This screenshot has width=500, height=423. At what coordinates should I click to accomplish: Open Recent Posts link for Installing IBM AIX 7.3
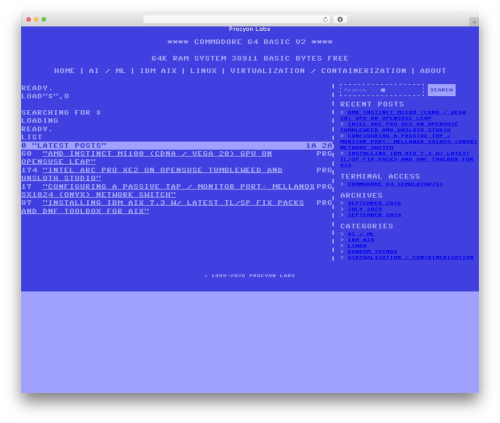click(x=407, y=159)
